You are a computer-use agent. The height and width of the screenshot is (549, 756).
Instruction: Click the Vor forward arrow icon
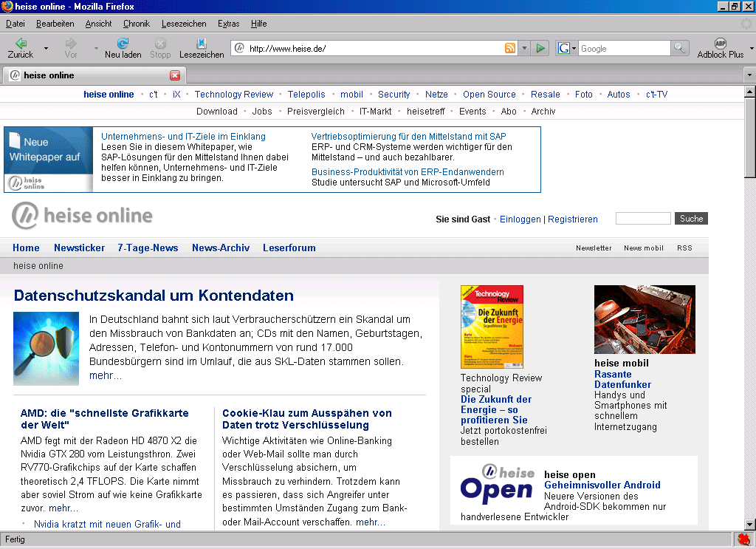coord(71,43)
